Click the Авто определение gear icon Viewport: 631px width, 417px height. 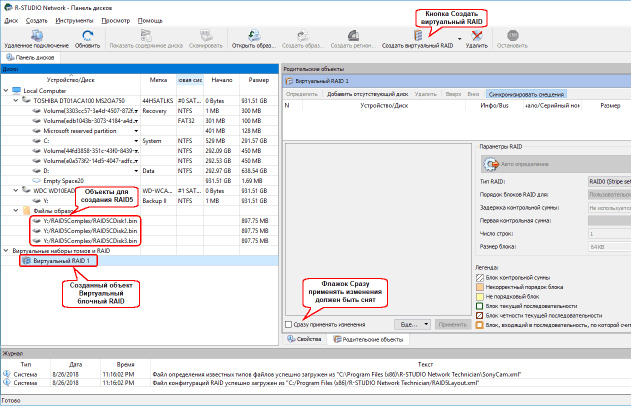491,164
